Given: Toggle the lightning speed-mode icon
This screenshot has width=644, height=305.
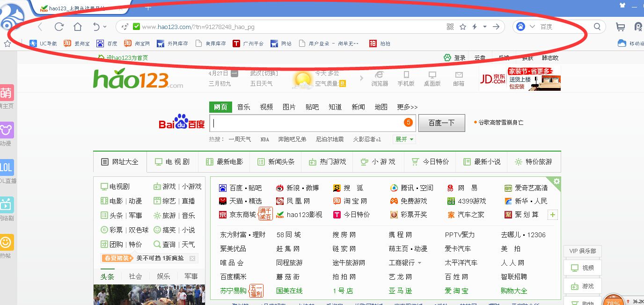Looking at the screenshot, I should [x=475, y=27].
